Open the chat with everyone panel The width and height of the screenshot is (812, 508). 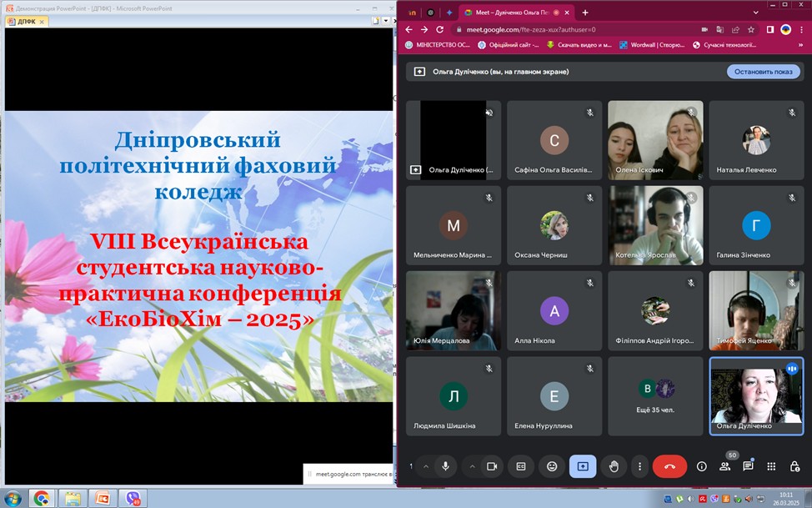pyautogui.click(x=748, y=466)
